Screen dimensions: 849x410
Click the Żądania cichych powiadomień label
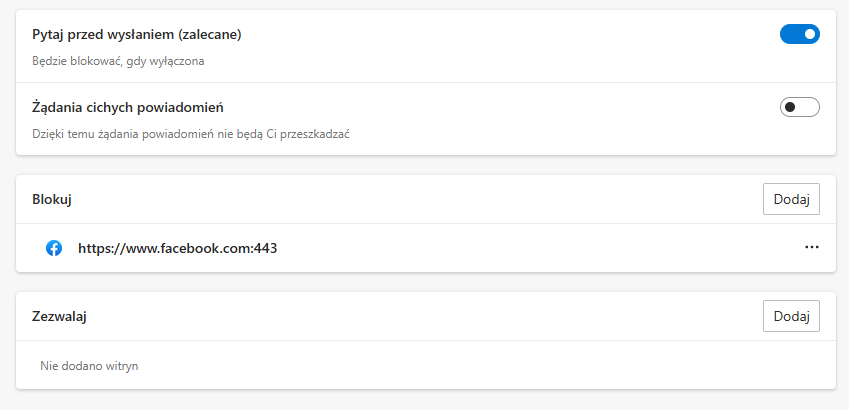[x=128, y=108]
